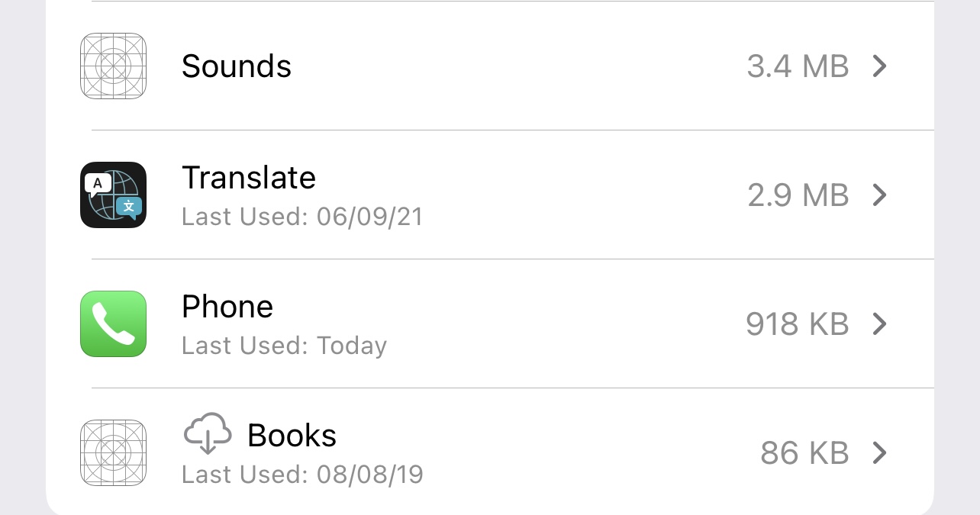This screenshot has width=980, height=515.
Task: Expand the Sounds row chevron
Action: 879,66
